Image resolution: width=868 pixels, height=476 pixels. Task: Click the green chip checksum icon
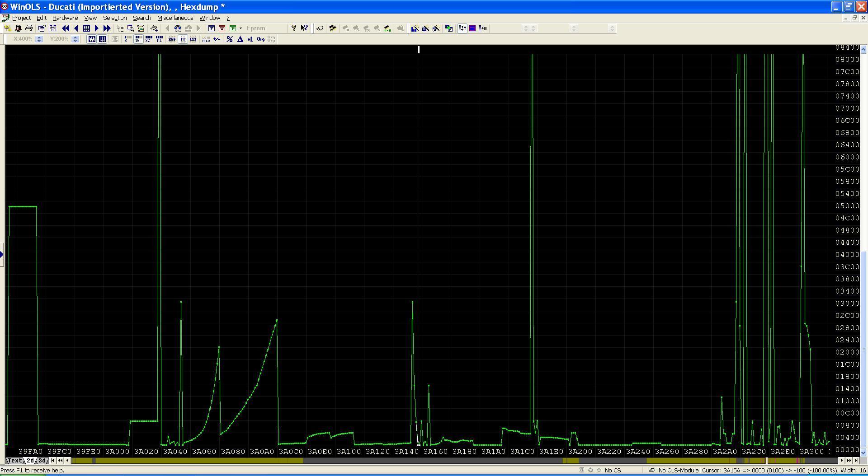(387, 28)
